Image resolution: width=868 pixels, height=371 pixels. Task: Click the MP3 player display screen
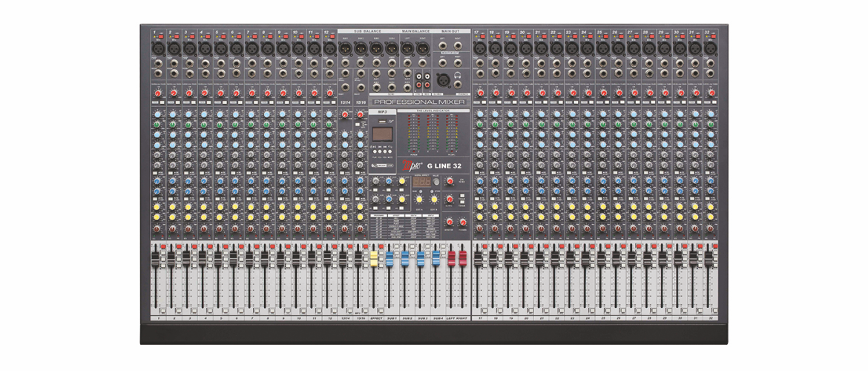coord(382,134)
